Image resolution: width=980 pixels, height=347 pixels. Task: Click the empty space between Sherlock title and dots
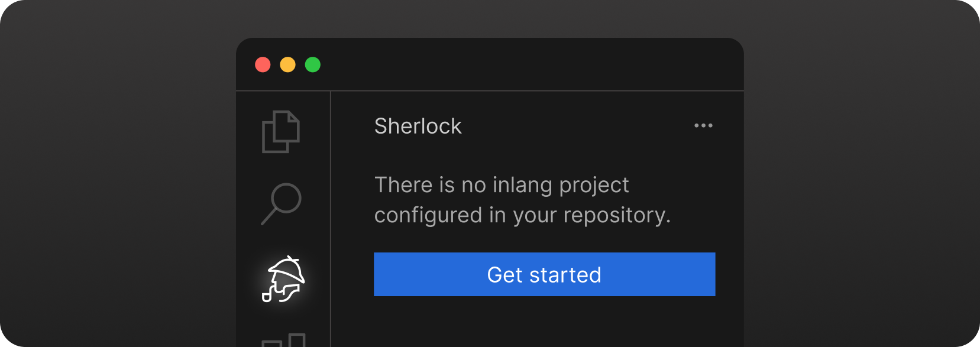tap(577, 126)
